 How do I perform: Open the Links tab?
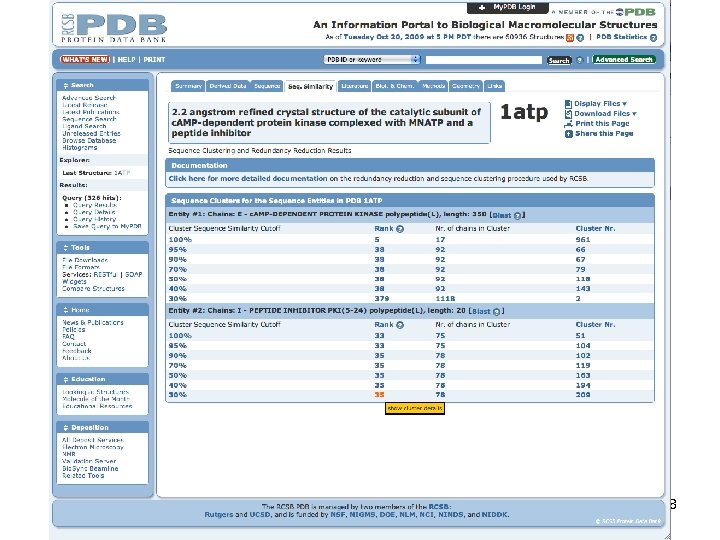495,86
